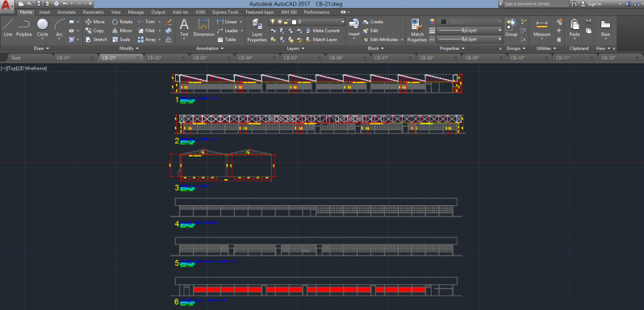Toggle the layer freeze sun icon
Image resolution: width=644 pixels, height=310 pixels.
279,21
